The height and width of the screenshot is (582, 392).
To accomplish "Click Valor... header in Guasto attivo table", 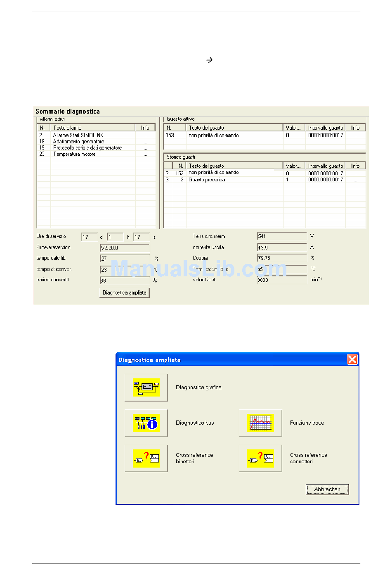I will pos(294,128).
